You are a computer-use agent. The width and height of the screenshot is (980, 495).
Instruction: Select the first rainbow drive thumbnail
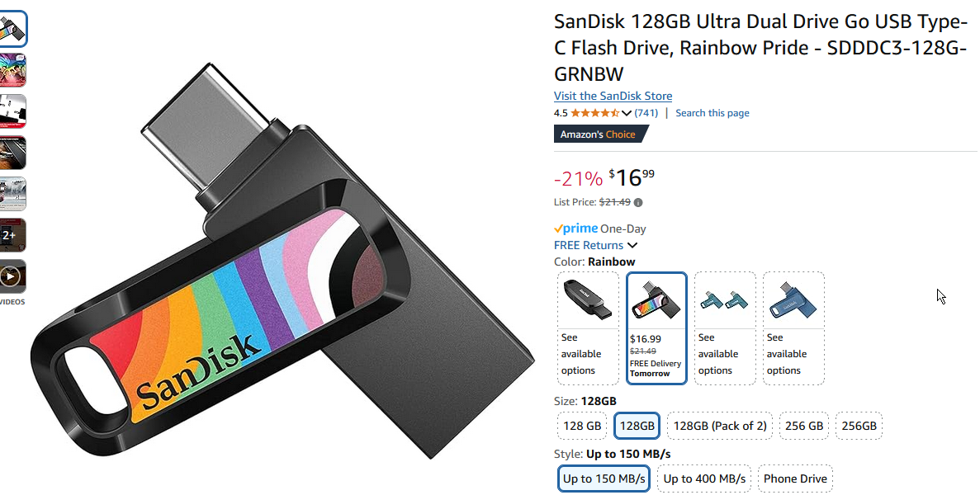point(12,29)
